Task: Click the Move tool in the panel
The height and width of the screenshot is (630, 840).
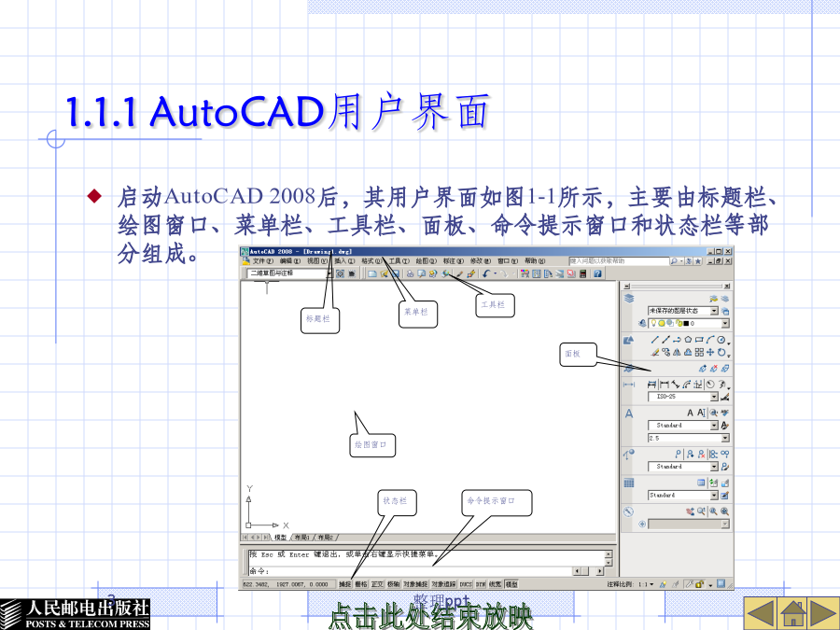Action: click(x=710, y=353)
